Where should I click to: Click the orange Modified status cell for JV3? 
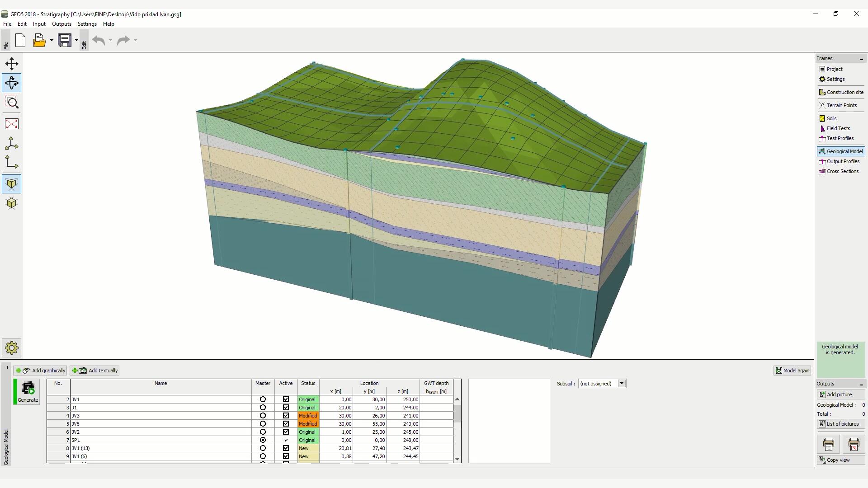click(x=308, y=416)
